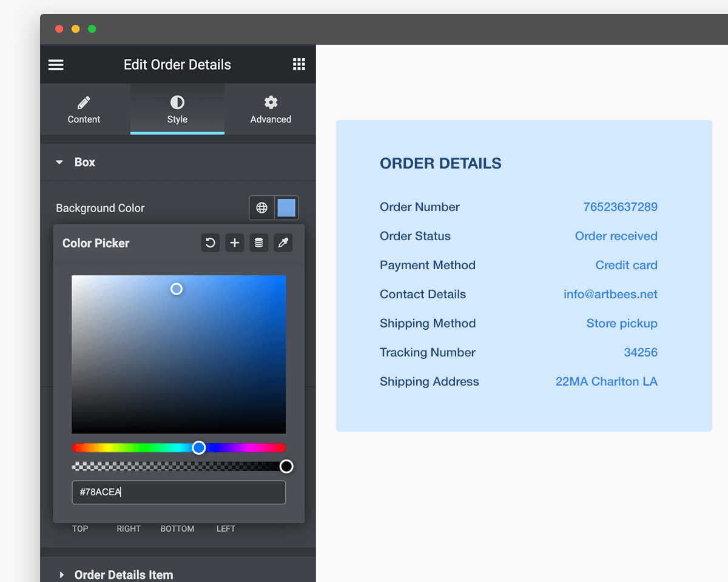Click the globe global color icon
728x582 pixels.
click(x=261, y=208)
